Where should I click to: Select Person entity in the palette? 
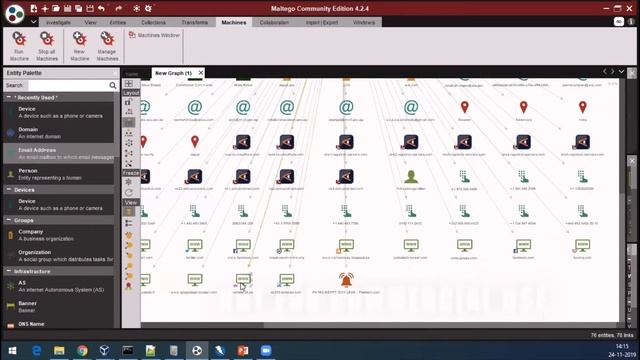pyautogui.click(x=59, y=174)
